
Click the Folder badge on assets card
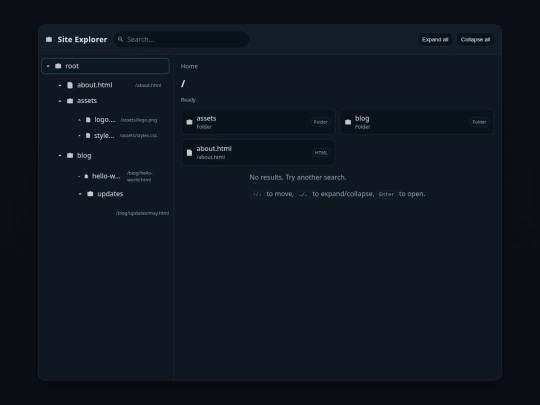pyautogui.click(x=321, y=122)
